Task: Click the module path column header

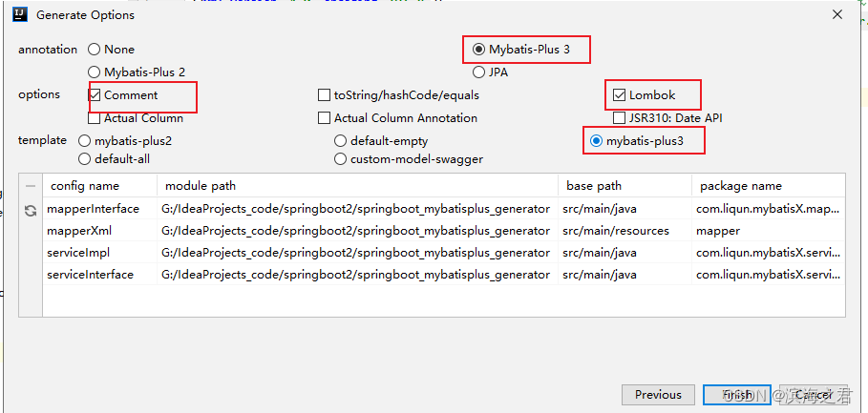Action: [x=357, y=186]
